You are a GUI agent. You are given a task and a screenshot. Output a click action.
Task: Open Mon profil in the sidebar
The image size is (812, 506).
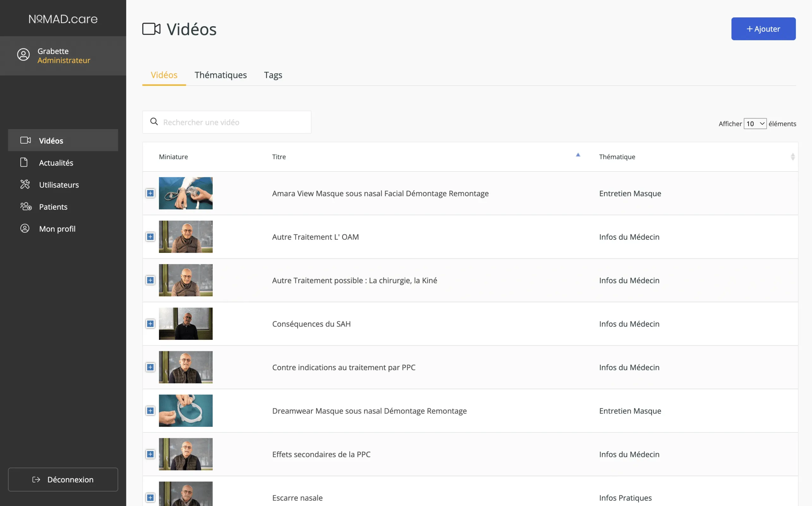point(63,229)
